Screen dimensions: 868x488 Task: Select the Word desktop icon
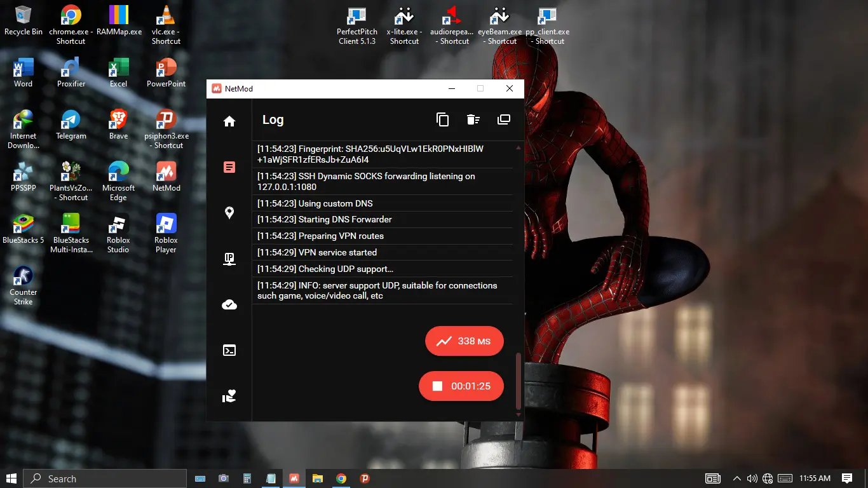click(24, 72)
